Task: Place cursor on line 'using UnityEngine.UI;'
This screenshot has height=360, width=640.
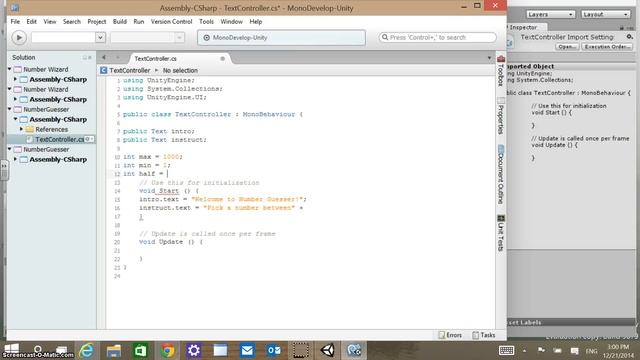Action: tap(165, 98)
